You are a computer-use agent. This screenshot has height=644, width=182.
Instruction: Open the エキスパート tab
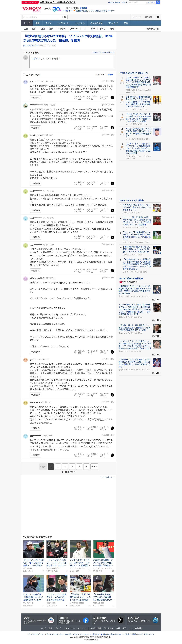[63, 23]
